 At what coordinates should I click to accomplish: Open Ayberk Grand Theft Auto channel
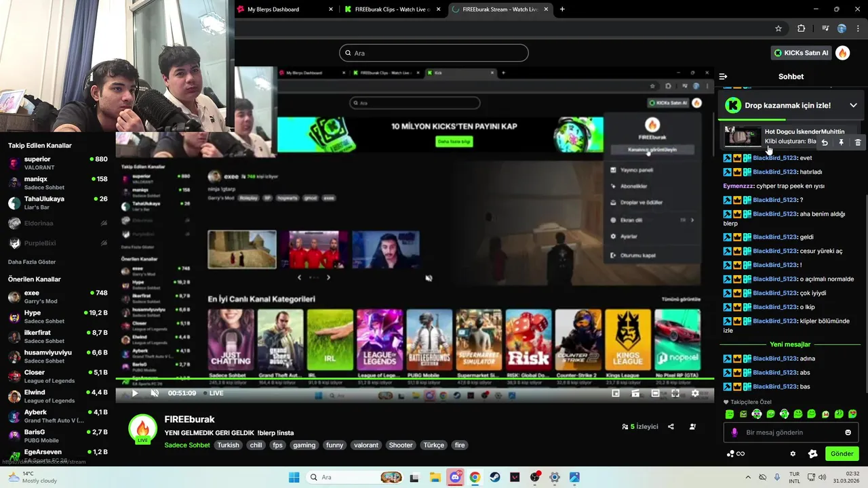(x=58, y=416)
